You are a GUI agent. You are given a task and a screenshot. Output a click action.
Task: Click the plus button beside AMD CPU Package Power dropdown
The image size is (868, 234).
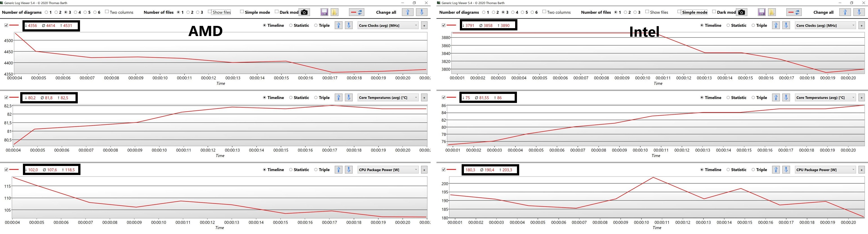424,170
